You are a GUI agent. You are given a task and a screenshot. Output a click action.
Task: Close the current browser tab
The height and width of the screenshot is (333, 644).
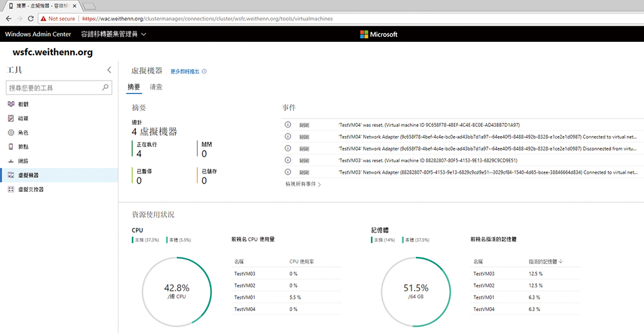click(x=75, y=6)
